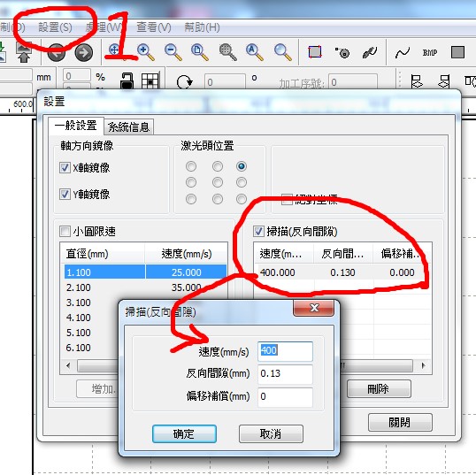Click the zoom out magnifier icon
Screen dimensions: 476x475
[173, 52]
